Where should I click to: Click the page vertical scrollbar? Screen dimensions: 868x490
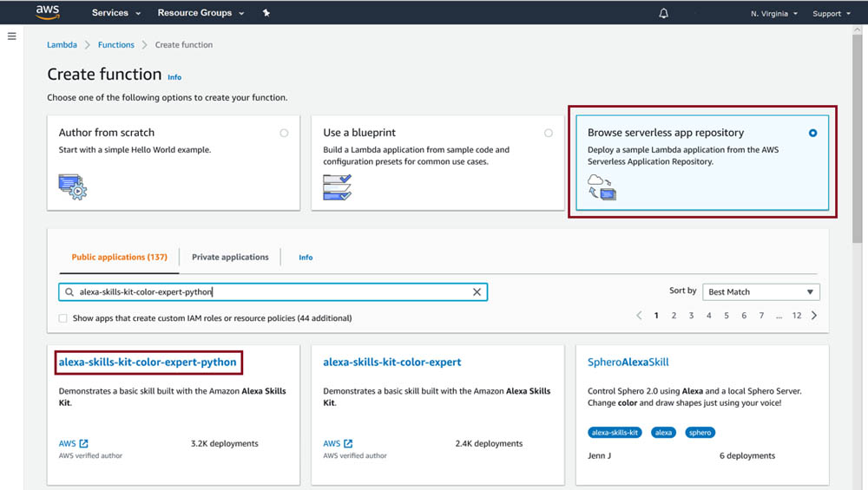click(857, 138)
